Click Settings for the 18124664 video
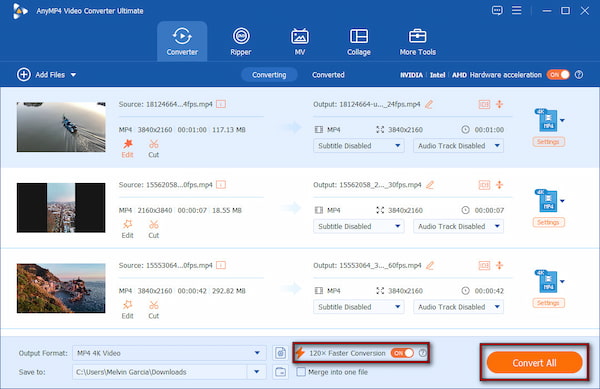 548,142
